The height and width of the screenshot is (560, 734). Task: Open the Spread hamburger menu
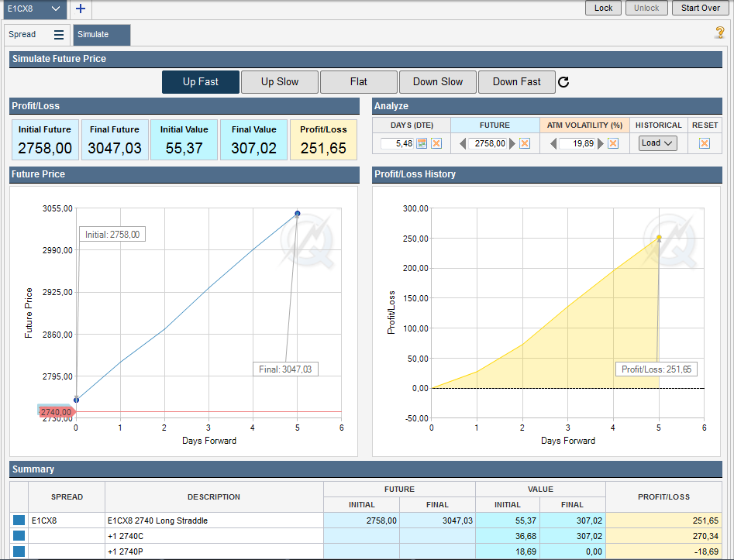59,35
